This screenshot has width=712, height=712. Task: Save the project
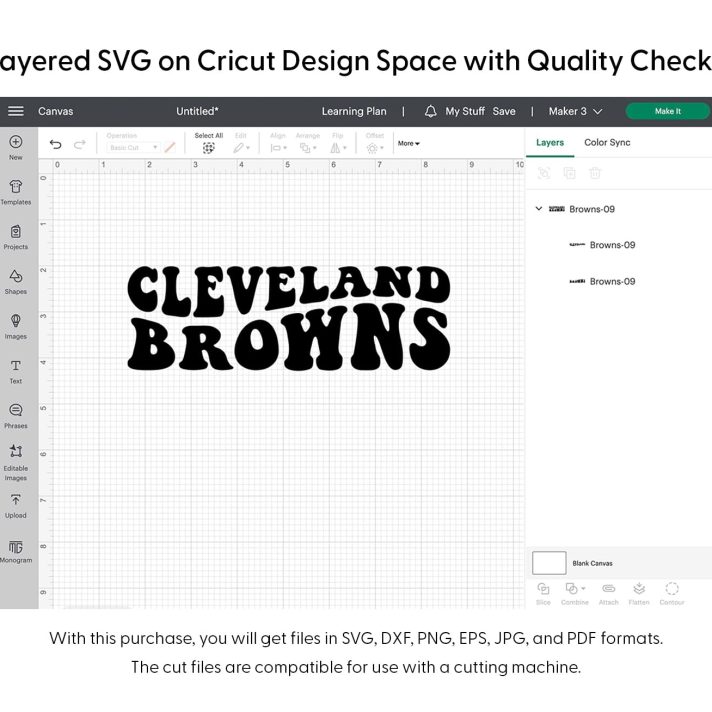click(x=504, y=111)
